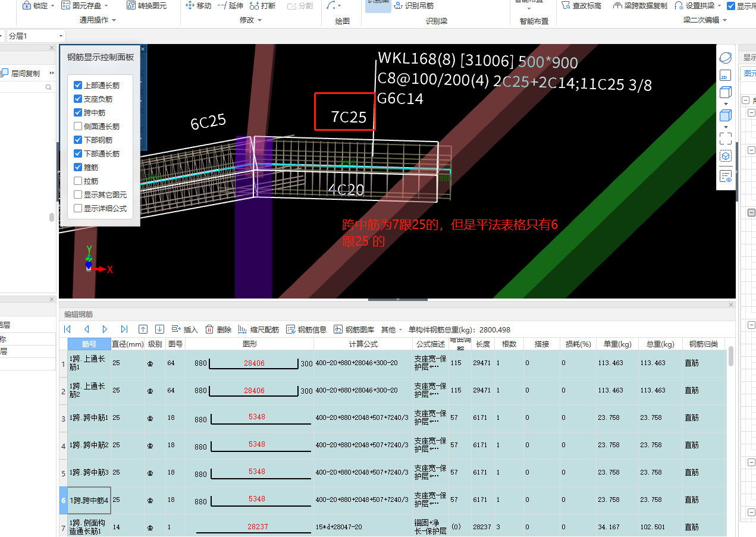Jump to first rebar record
Screen dimensions: 756x537
(x=67, y=329)
